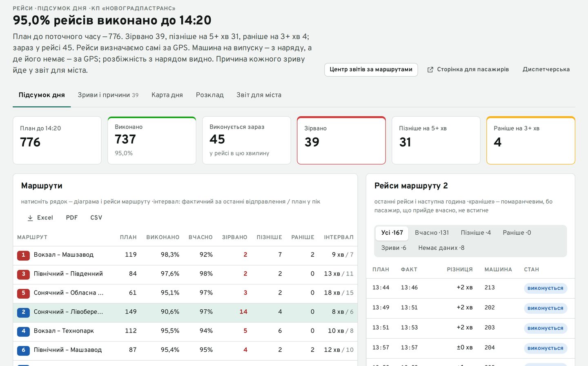Filter trips by Зриви ·6
This screenshot has width=588, height=366.
(x=394, y=248)
